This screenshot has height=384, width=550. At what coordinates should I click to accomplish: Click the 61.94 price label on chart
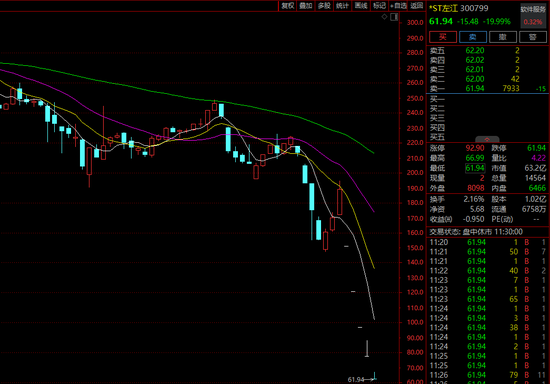(356, 379)
